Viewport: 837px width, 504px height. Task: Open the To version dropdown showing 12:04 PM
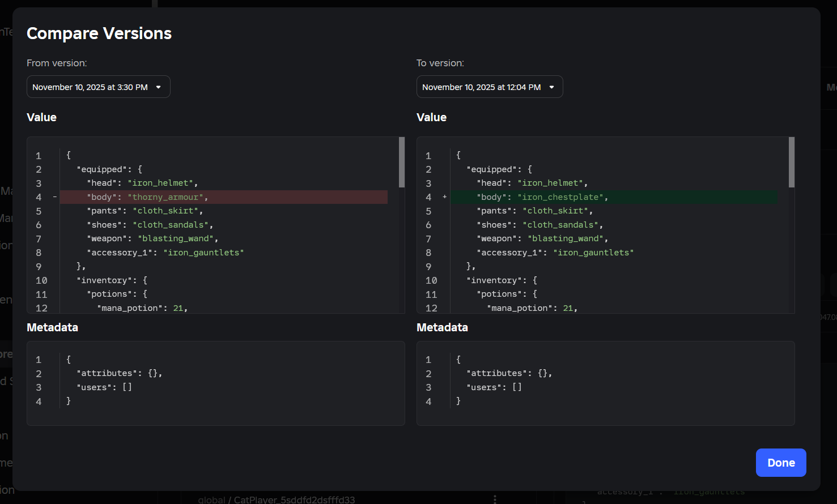click(x=490, y=87)
